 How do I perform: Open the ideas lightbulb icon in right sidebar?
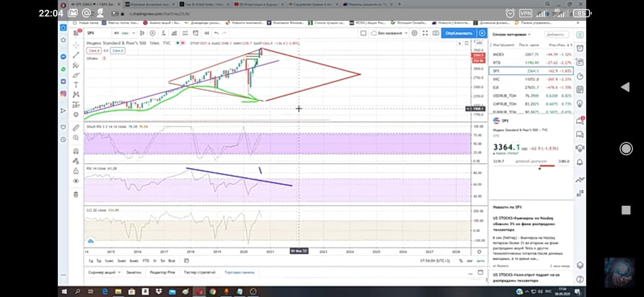pyautogui.click(x=580, y=103)
